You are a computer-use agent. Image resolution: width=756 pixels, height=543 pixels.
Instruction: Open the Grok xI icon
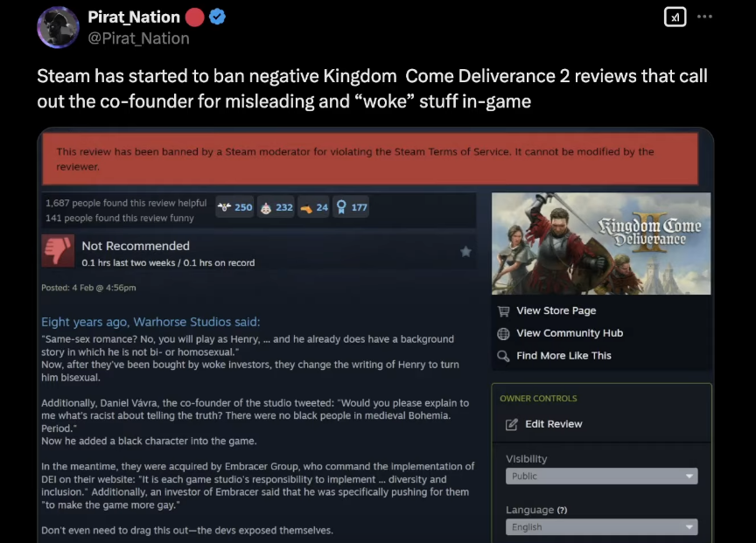click(675, 17)
